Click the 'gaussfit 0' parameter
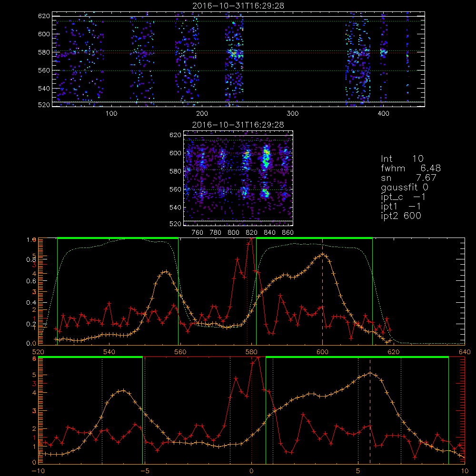Image resolution: width=476 pixels, height=476 pixels. tap(404, 187)
